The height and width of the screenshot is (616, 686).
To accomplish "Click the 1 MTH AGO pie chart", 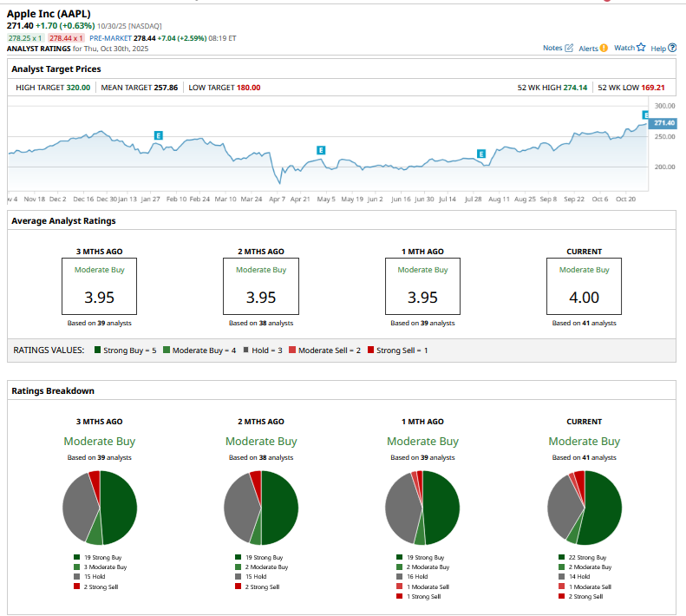I will pyautogui.click(x=422, y=508).
